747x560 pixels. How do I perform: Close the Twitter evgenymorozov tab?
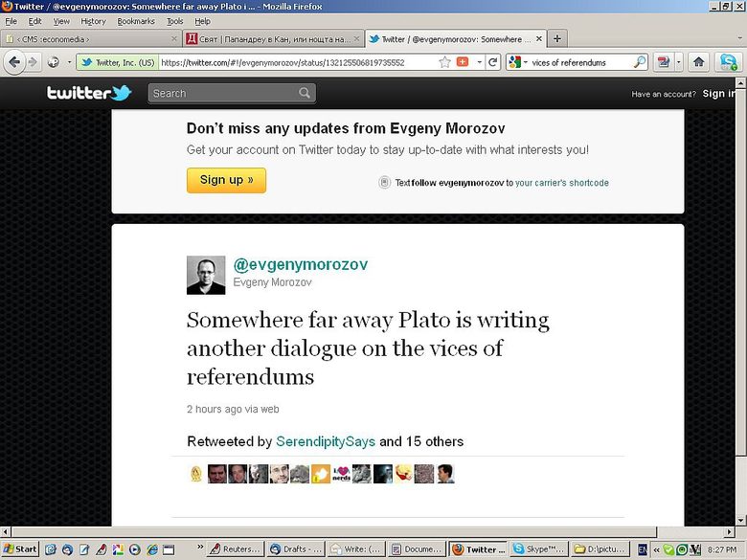539,39
